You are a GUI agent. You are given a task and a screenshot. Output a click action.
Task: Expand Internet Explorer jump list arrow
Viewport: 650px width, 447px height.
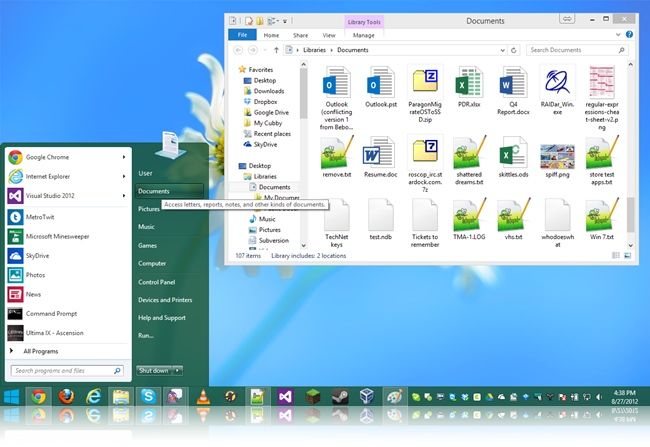tap(124, 176)
